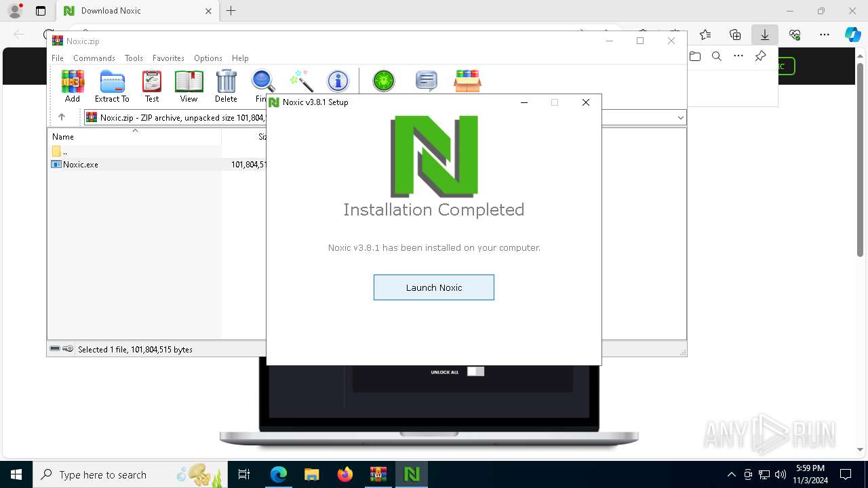Open the Wizard wand icon in WinRAR
Image resolution: width=868 pixels, height=488 pixels.
click(x=301, y=81)
